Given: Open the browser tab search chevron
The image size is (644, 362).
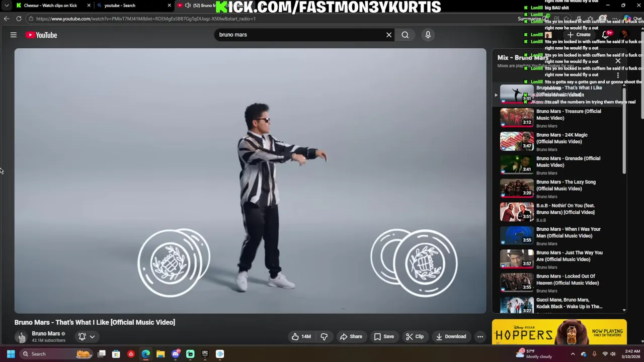Looking at the screenshot, I should point(7,6).
